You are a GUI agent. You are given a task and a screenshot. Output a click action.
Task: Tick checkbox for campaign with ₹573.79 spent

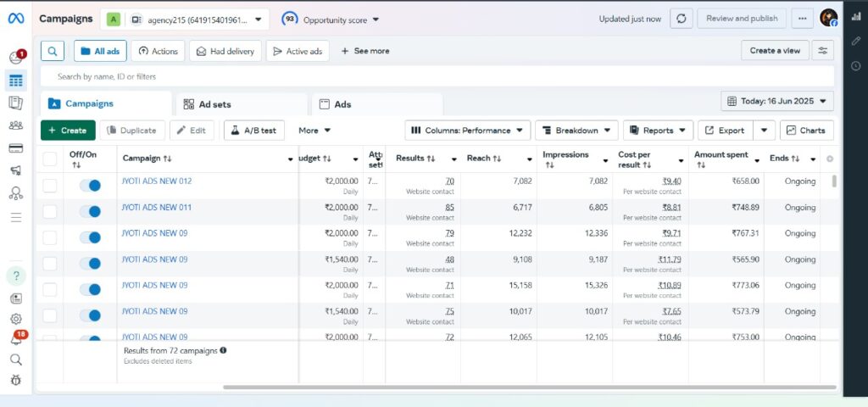(x=50, y=315)
